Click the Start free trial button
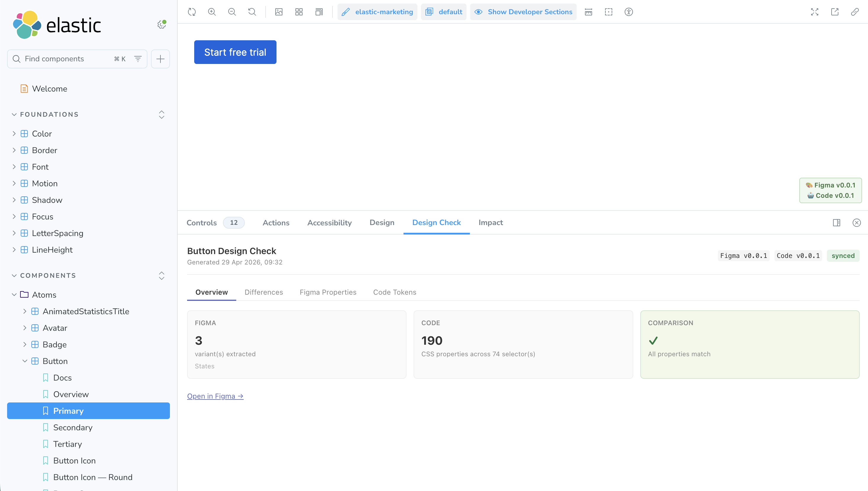The height and width of the screenshot is (491, 868). click(x=235, y=52)
